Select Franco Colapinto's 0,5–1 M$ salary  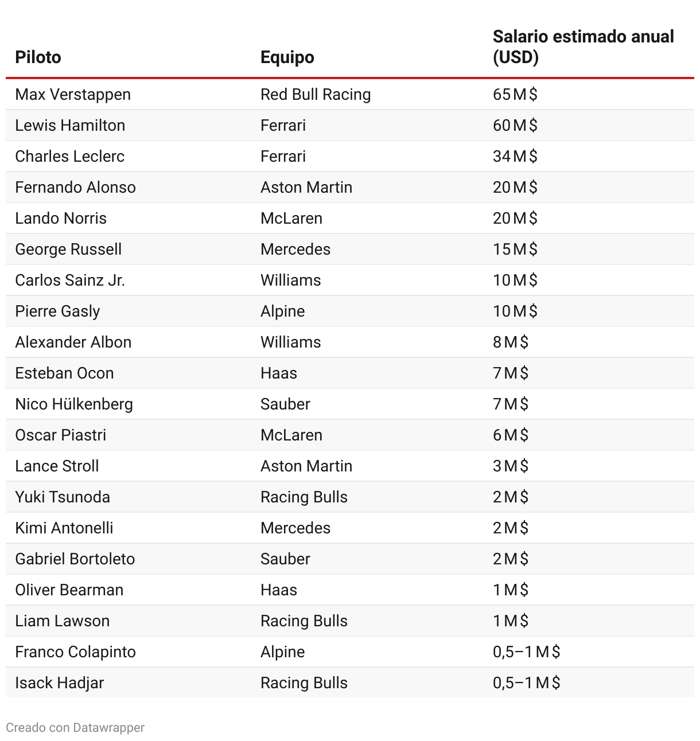tap(526, 652)
